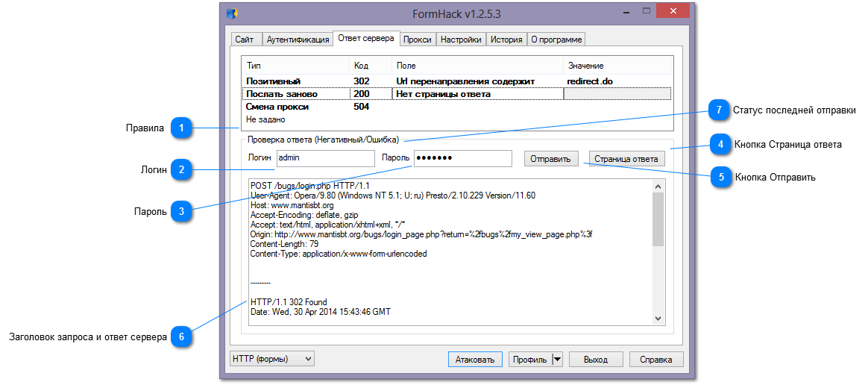
Task: Select the Позитивный rule row
Action: point(274,81)
